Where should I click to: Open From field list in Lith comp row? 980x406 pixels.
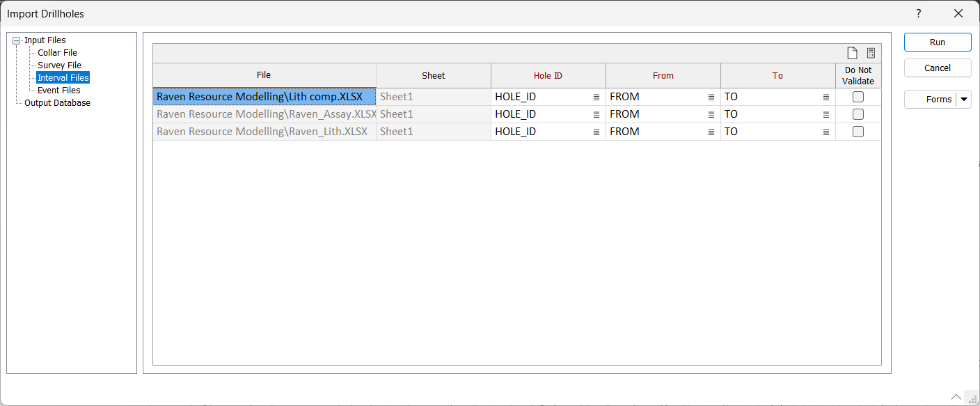pos(711,97)
